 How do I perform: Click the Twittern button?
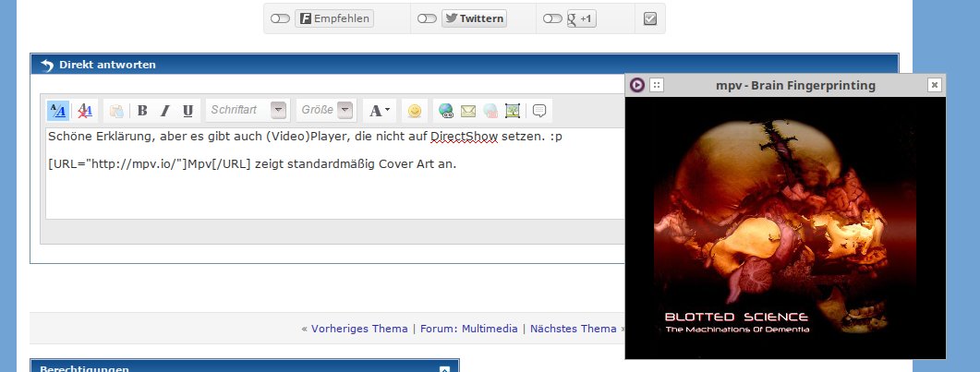coord(475,18)
